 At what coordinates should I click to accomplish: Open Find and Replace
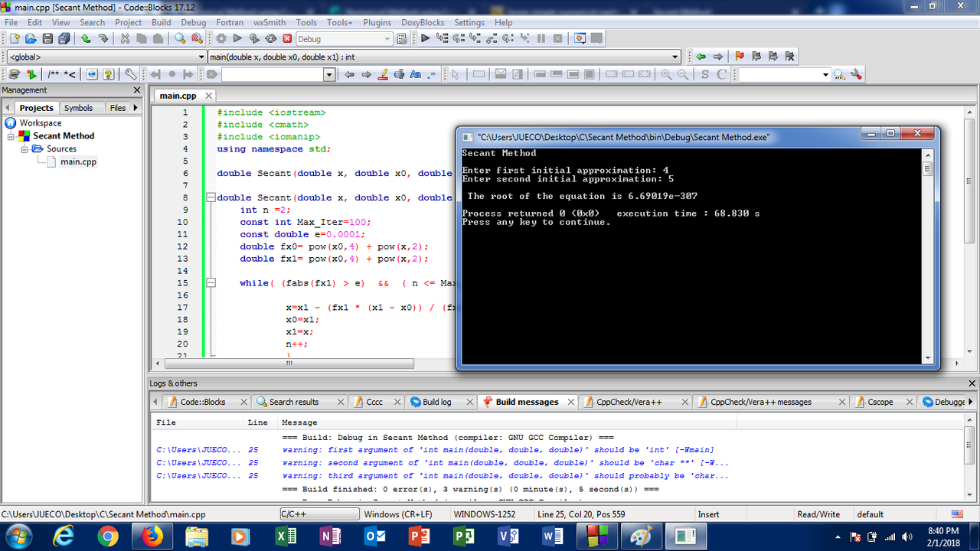(x=197, y=38)
